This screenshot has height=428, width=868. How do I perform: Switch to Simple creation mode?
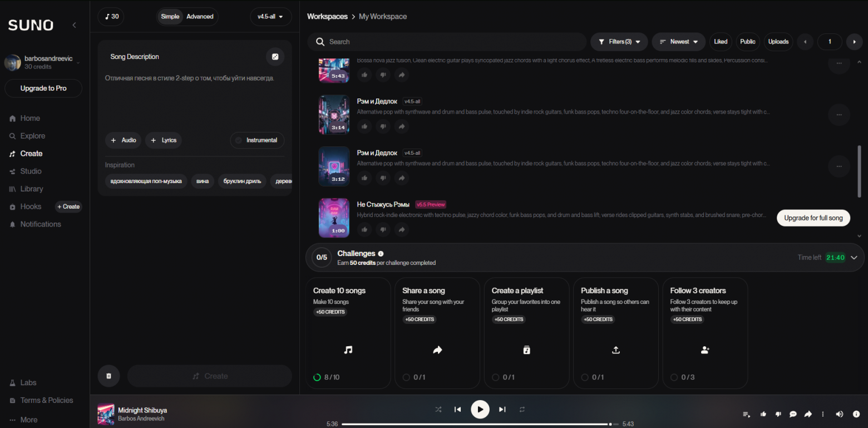(170, 17)
